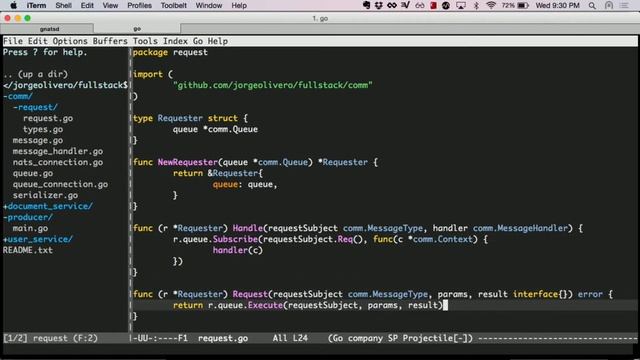640x360 pixels.
Task: Click the github.com import path string
Action: (273, 85)
